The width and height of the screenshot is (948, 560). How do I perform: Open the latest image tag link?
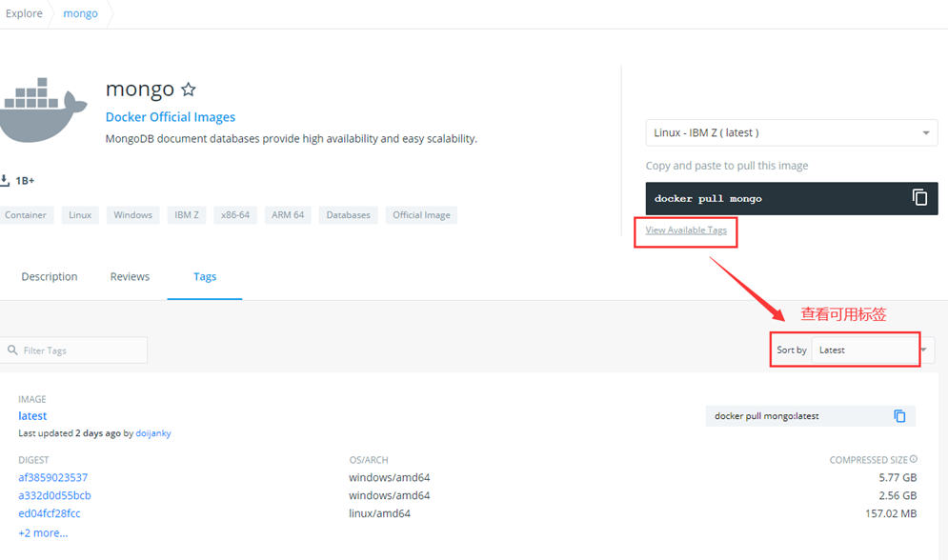(x=32, y=415)
